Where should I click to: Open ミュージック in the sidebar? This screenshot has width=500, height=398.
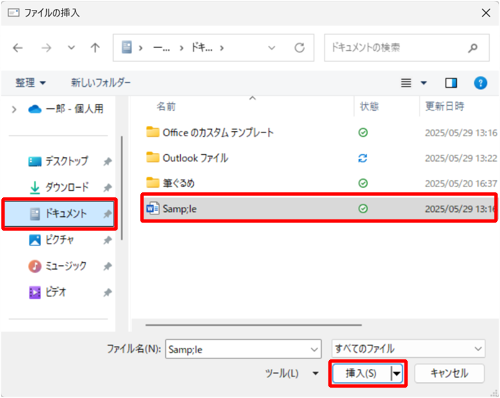[x=58, y=266]
